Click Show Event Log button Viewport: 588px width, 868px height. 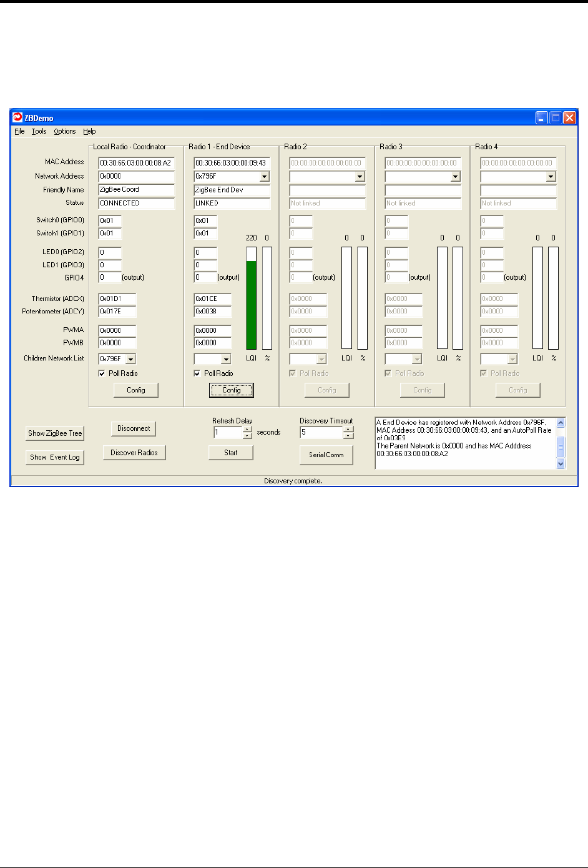(55, 457)
